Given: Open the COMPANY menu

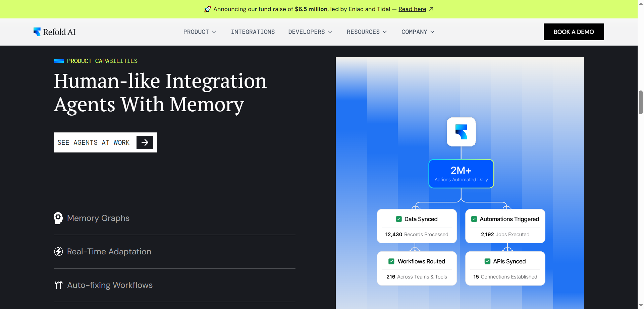Looking at the screenshot, I should [418, 32].
